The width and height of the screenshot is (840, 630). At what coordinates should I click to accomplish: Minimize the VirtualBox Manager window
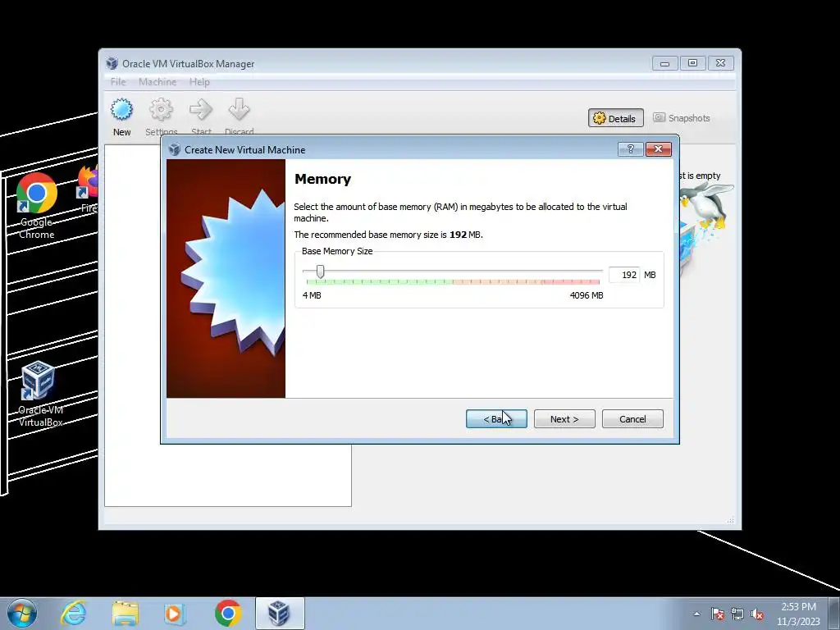[x=664, y=63]
